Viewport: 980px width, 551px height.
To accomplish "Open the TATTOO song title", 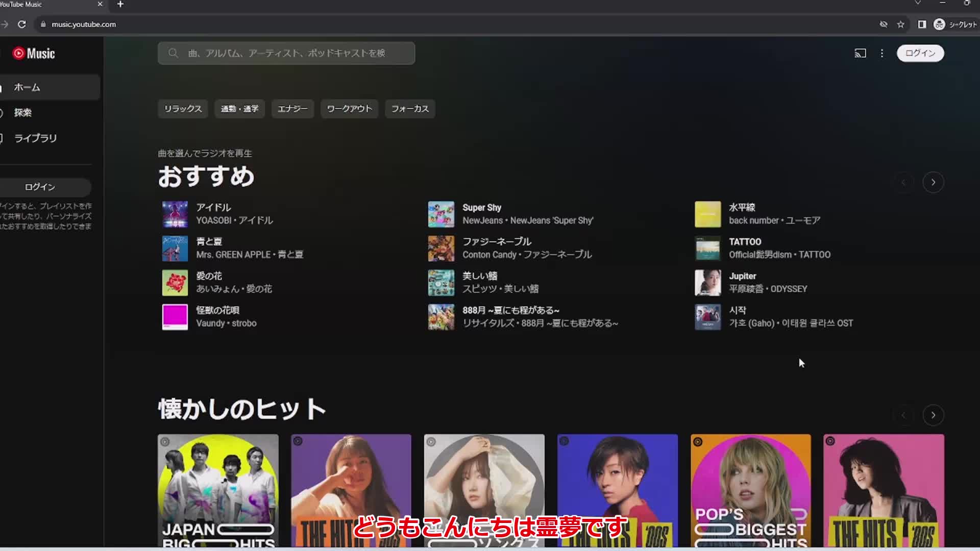I will click(745, 242).
